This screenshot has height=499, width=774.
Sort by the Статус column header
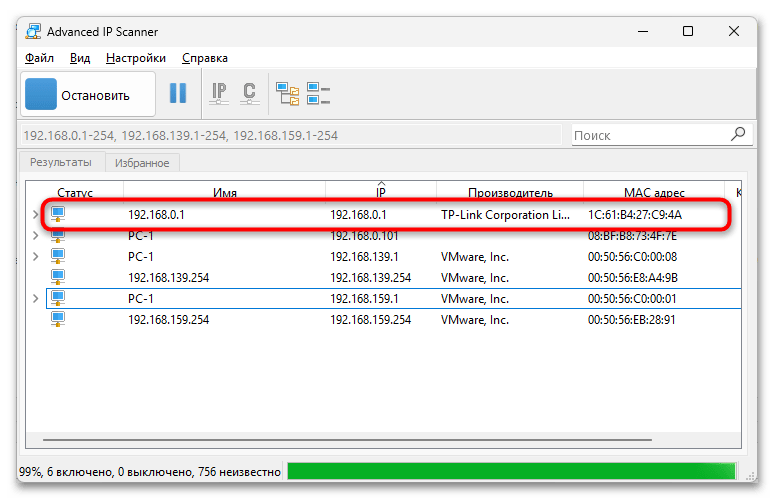[75, 192]
